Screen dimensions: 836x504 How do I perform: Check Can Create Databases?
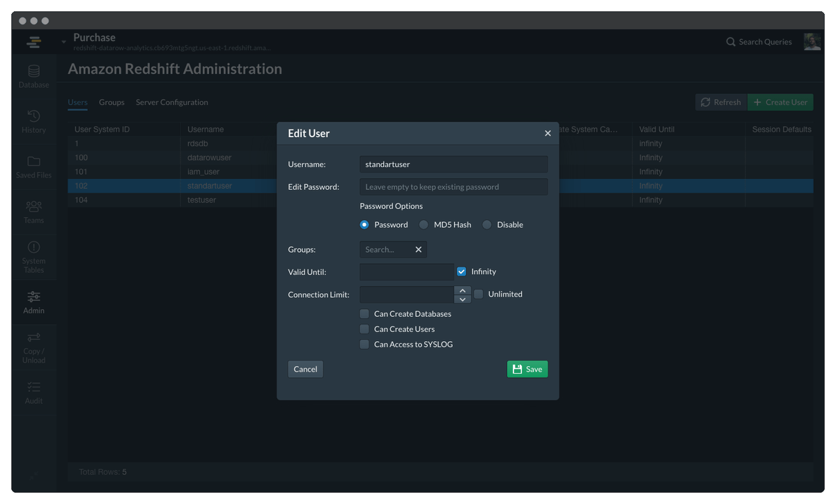pos(364,313)
